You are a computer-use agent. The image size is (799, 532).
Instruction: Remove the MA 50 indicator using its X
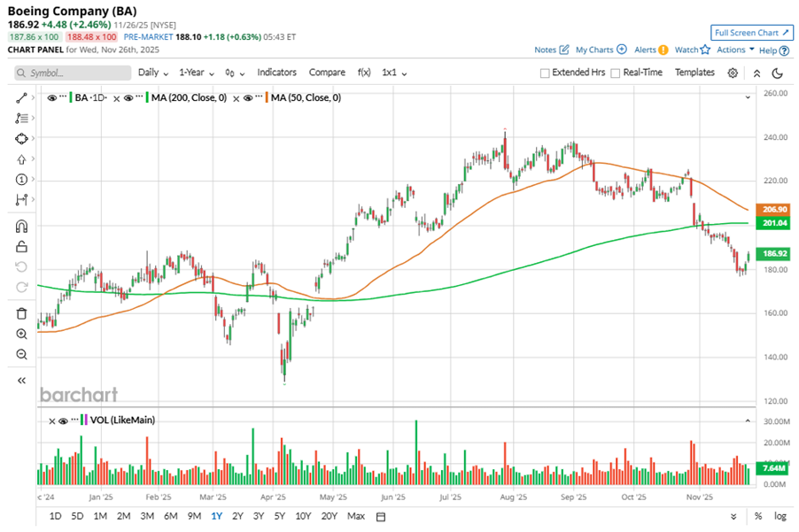(x=236, y=99)
